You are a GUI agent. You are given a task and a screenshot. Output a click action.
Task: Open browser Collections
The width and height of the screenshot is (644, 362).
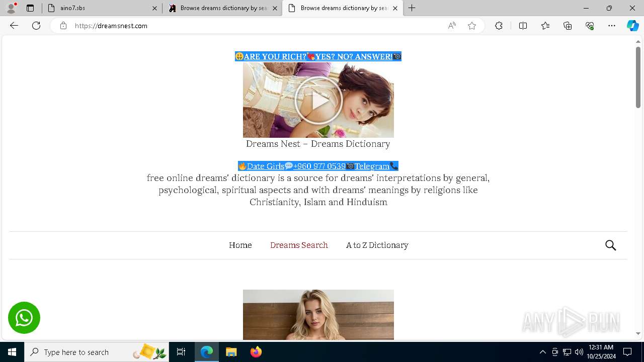pyautogui.click(x=568, y=26)
